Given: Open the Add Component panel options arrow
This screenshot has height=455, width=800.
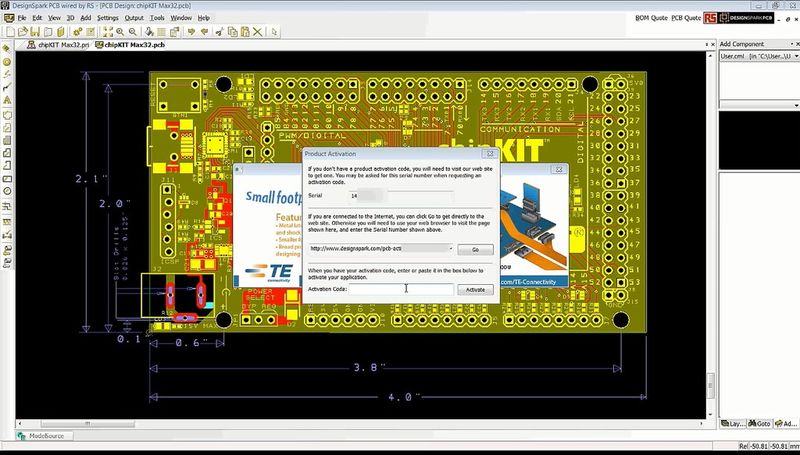Looking at the screenshot, I should (x=791, y=44).
